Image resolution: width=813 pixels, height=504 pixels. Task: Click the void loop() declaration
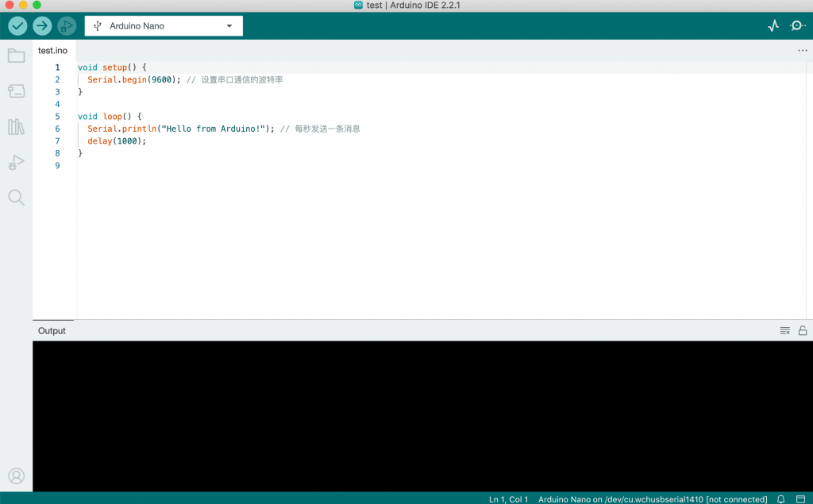coord(110,117)
